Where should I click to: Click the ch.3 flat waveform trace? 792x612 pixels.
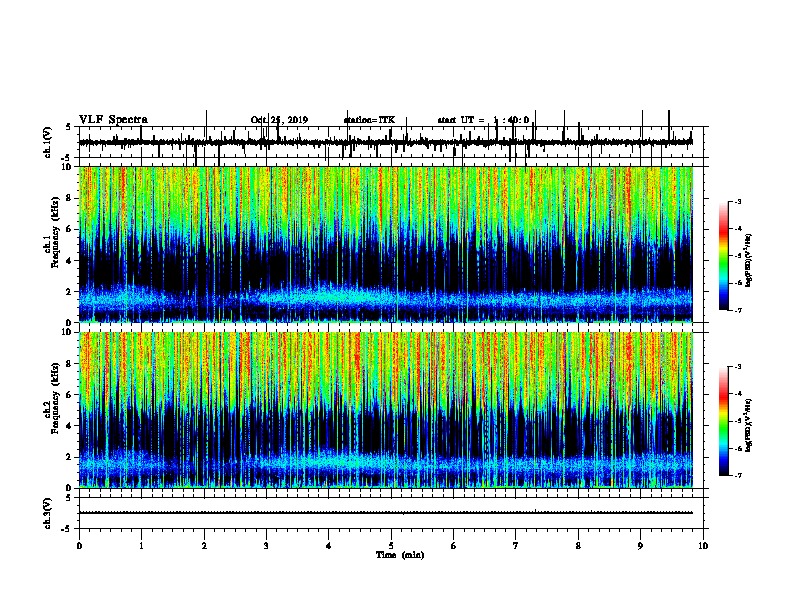pos(385,513)
